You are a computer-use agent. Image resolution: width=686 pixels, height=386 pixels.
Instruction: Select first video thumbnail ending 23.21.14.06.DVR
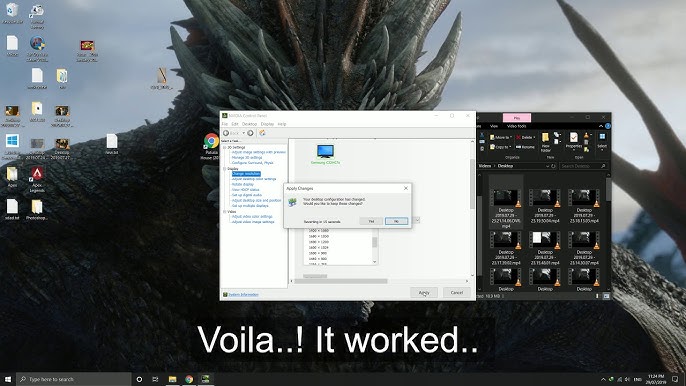click(506, 203)
